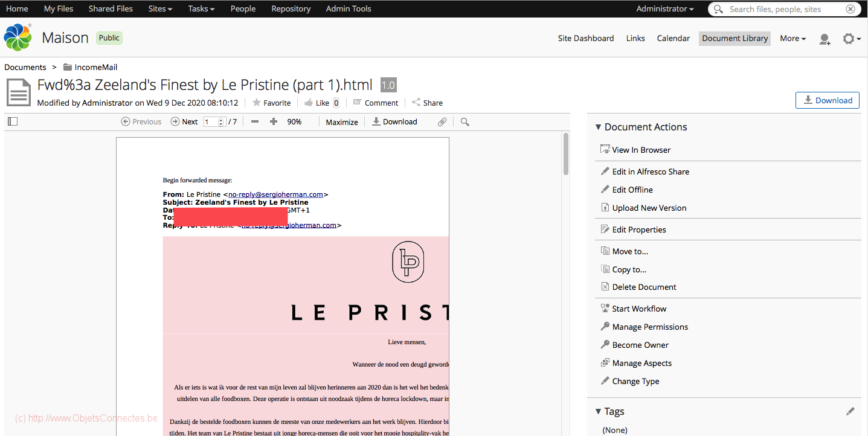Click the page number stepper arrows

click(x=221, y=121)
